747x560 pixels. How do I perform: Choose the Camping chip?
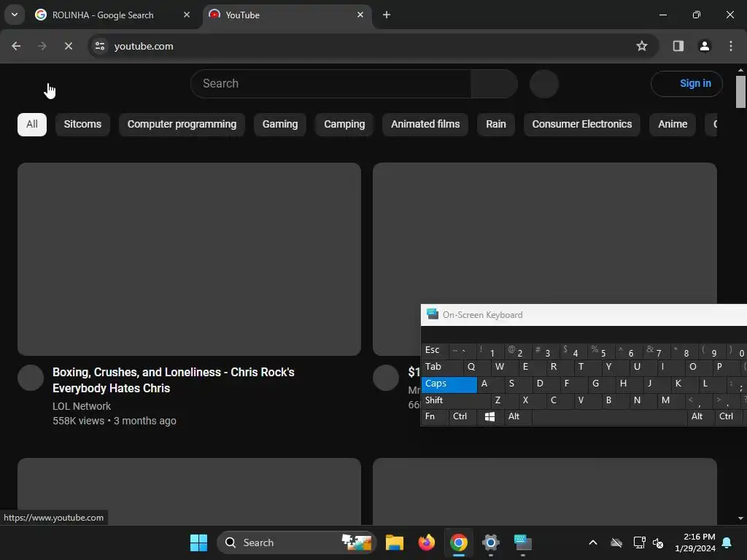(344, 124)
